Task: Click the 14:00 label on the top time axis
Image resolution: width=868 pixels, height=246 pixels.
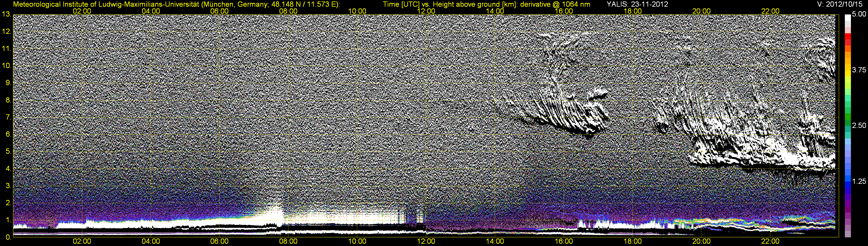Action: [495, 11]
